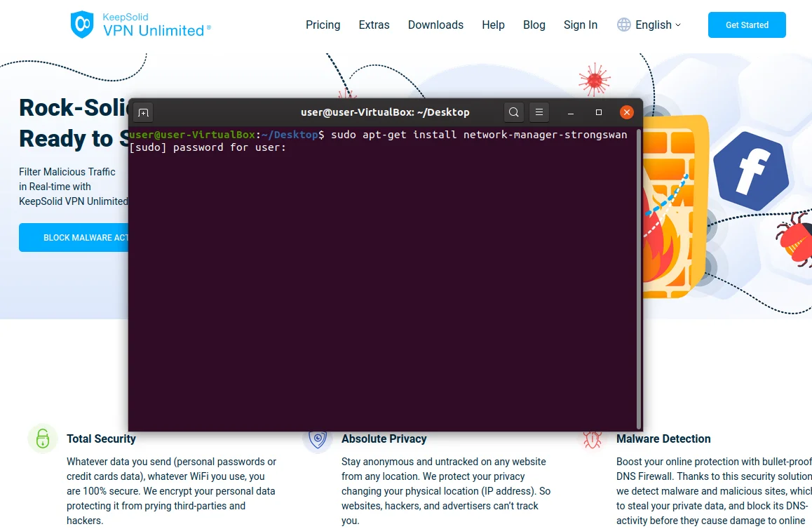The image size is (812, 529).
Task: Open new tab icon in terminal header
Action: [143, 112]
